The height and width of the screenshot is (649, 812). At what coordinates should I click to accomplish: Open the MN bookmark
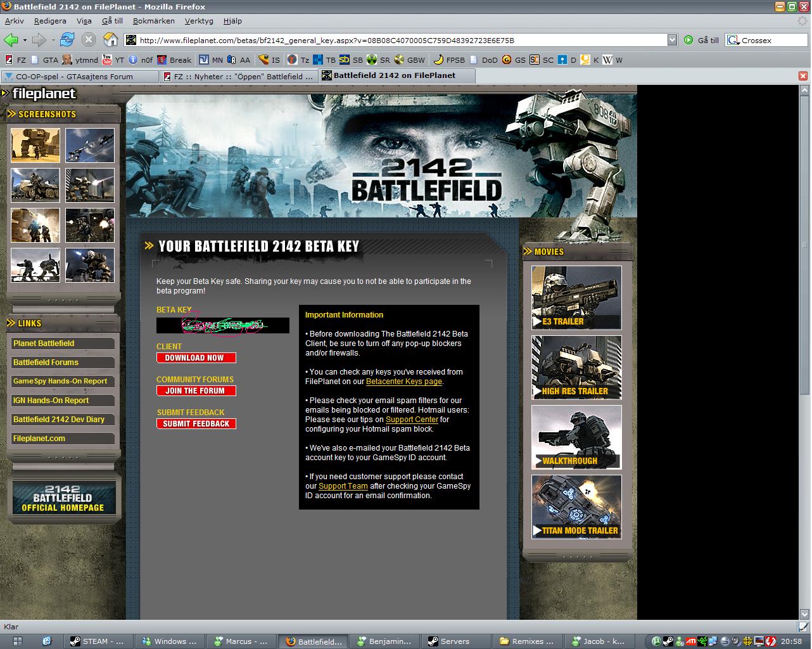click(211, 60)
